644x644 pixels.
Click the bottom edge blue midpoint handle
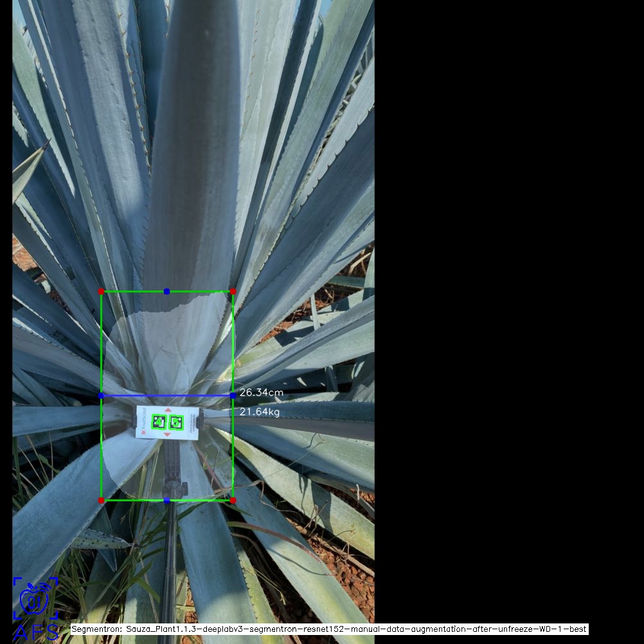[x=166, y=500]
